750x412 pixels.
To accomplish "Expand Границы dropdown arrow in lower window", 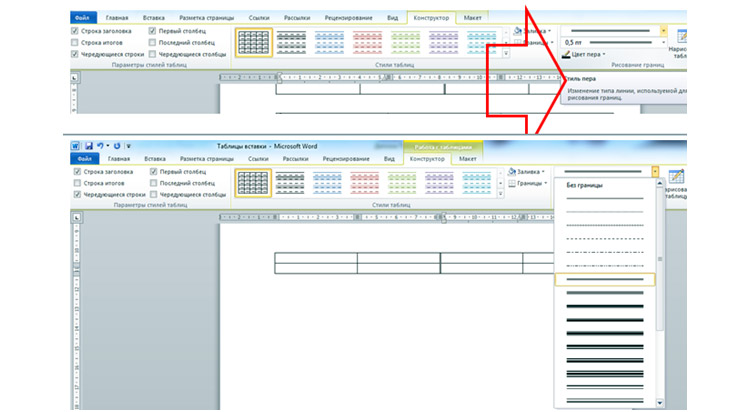I will click(545, 183).
